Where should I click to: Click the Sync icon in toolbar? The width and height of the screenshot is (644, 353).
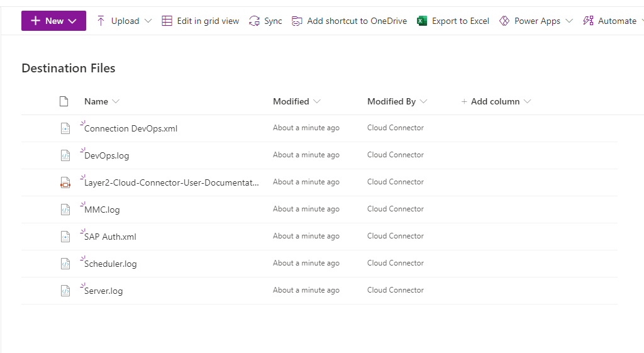(254, 21)
